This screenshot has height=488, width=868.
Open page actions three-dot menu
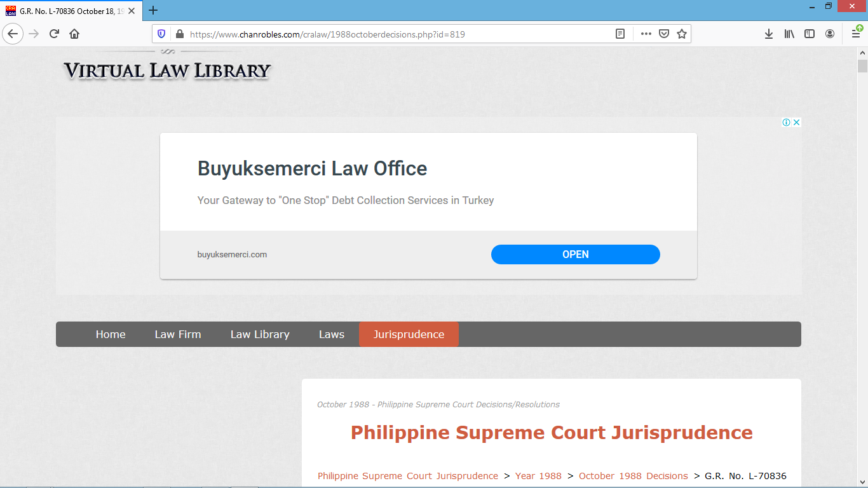[x=646, y=34]
